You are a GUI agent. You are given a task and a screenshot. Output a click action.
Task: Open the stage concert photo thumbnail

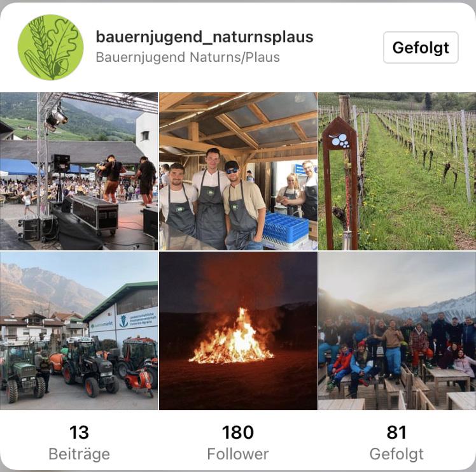coord(79,171)
